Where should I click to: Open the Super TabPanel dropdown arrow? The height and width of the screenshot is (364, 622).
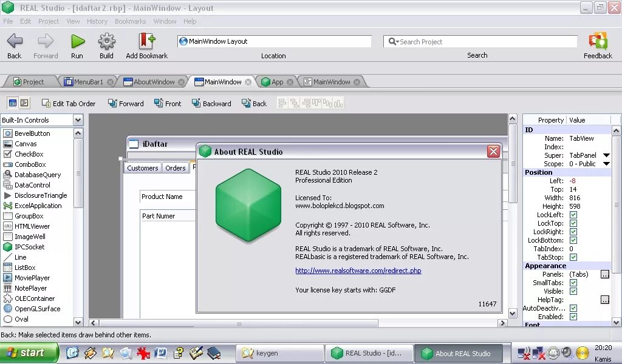(x=606, y=155)
